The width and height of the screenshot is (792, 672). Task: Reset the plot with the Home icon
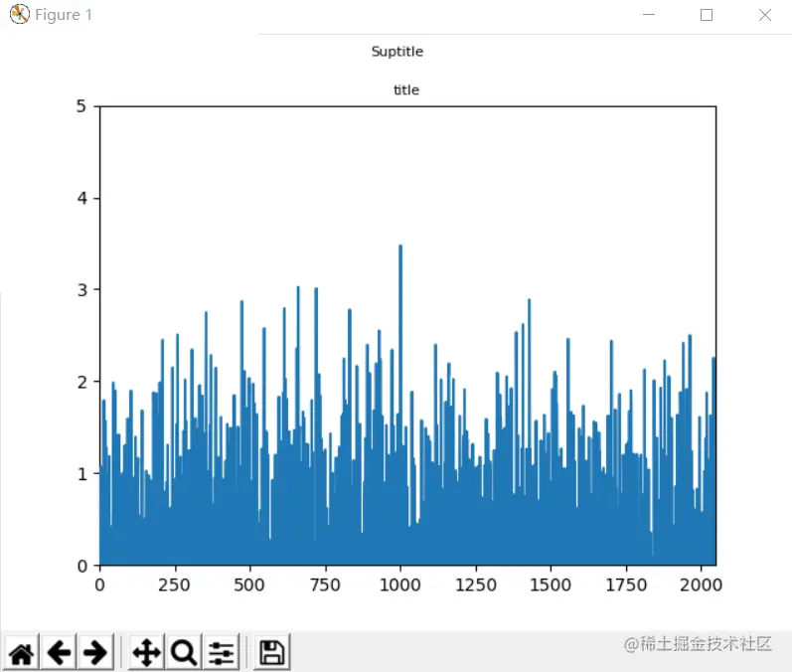(x=21, y=652)
